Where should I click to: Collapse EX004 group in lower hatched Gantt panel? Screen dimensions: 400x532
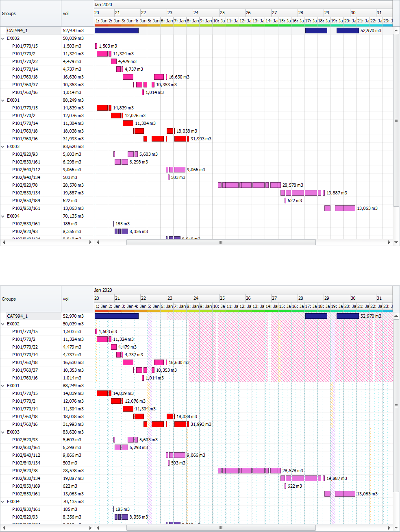[3, 502]
